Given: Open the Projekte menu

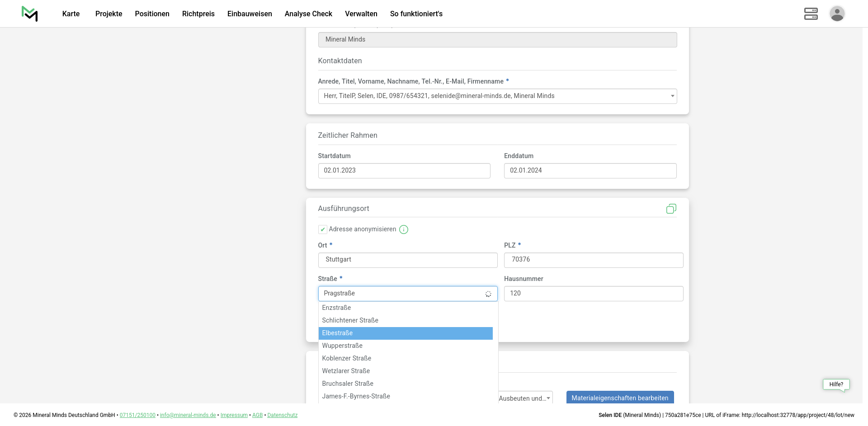Looking at the screenshot, I should pos(108,14).
